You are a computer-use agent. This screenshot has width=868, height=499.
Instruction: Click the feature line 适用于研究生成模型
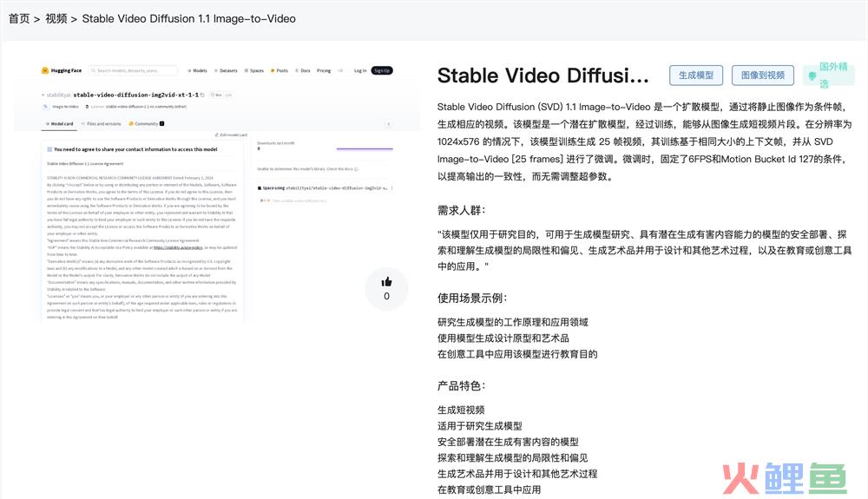point(480,426)
